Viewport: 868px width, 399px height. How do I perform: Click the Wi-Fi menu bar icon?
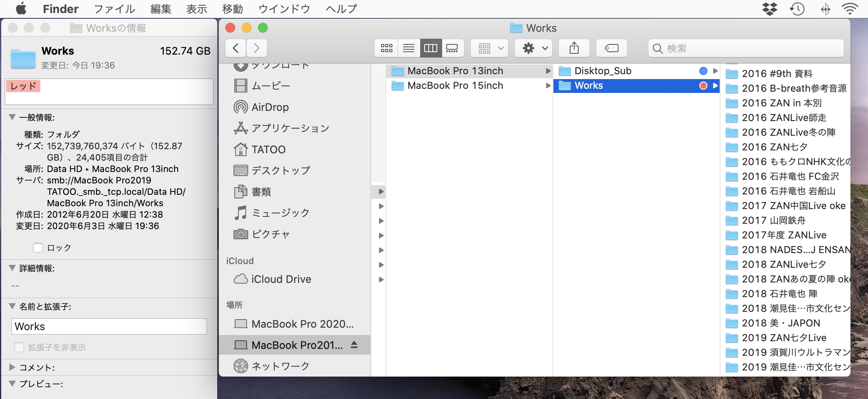(850, 9)
